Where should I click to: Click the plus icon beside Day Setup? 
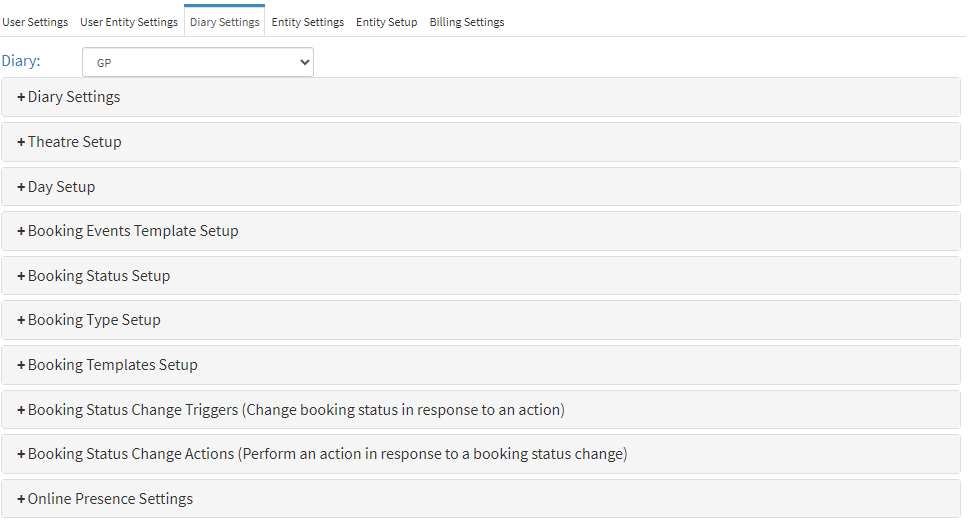point(21,187)
